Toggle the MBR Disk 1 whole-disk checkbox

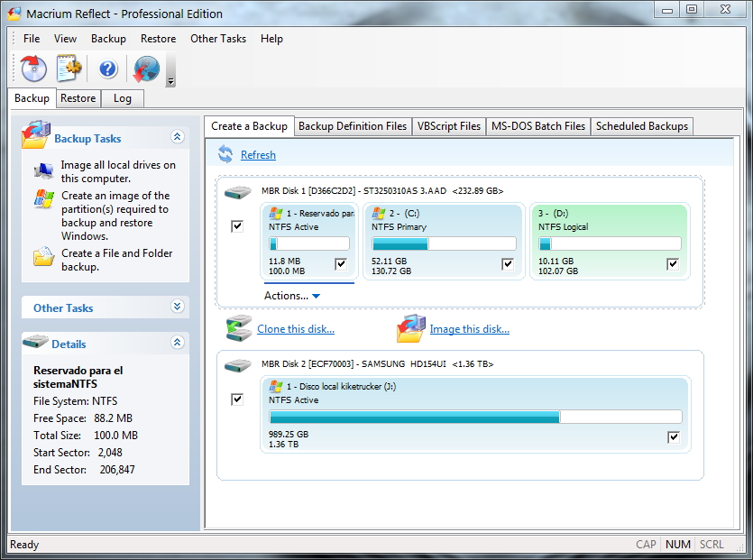(237, 226)
